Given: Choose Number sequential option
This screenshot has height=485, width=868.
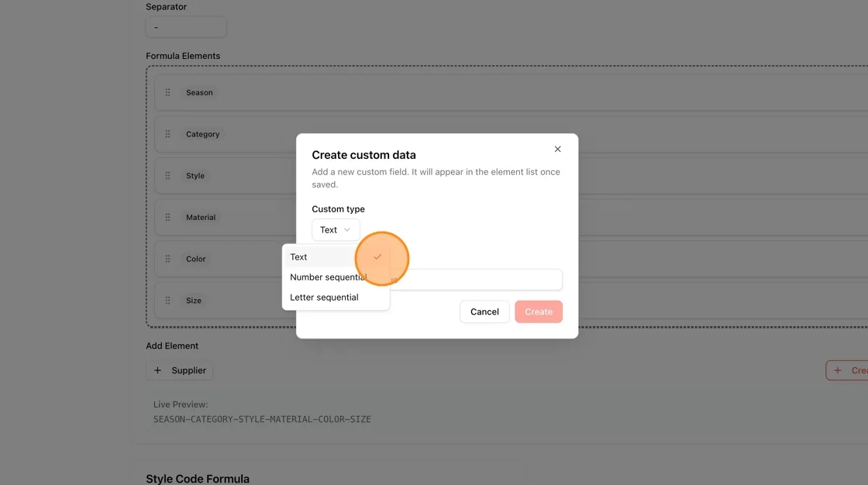Looking at the screenshot, I should point(336,277).
